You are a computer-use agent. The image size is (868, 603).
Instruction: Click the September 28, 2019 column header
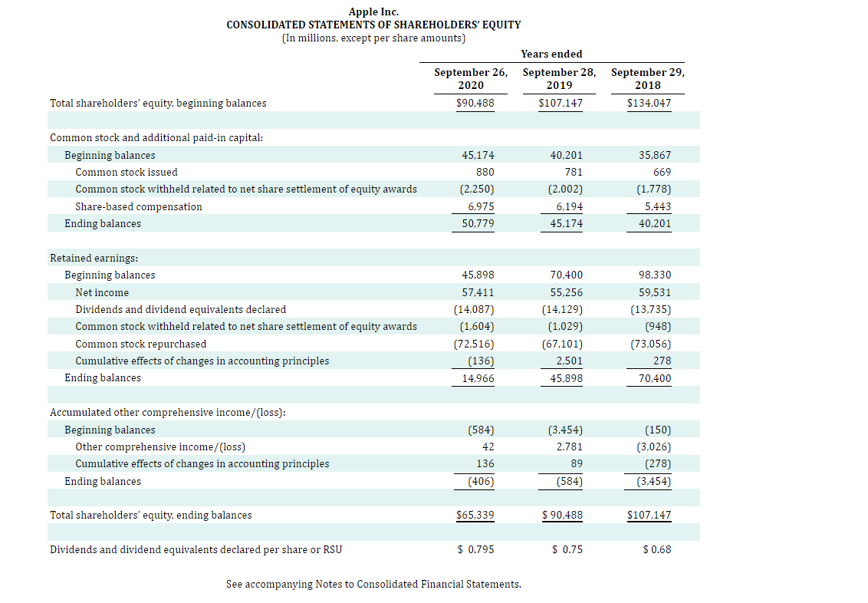click(x=559, y=79)
